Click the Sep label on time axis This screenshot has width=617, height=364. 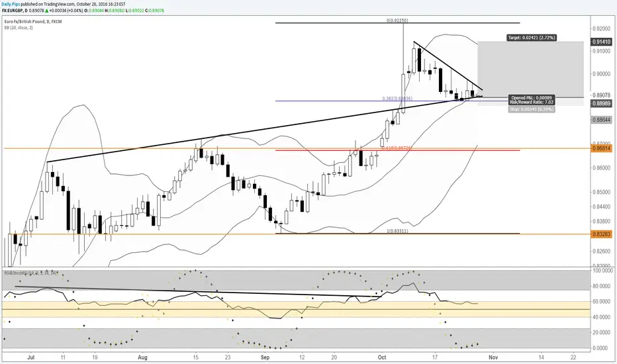pos(265,357)
